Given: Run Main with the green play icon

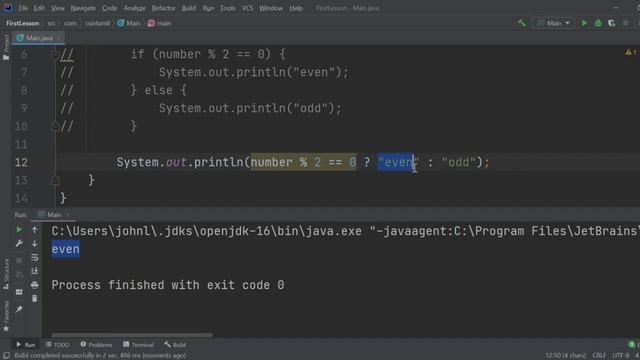Looking at the screenshot, I should 584,23.
